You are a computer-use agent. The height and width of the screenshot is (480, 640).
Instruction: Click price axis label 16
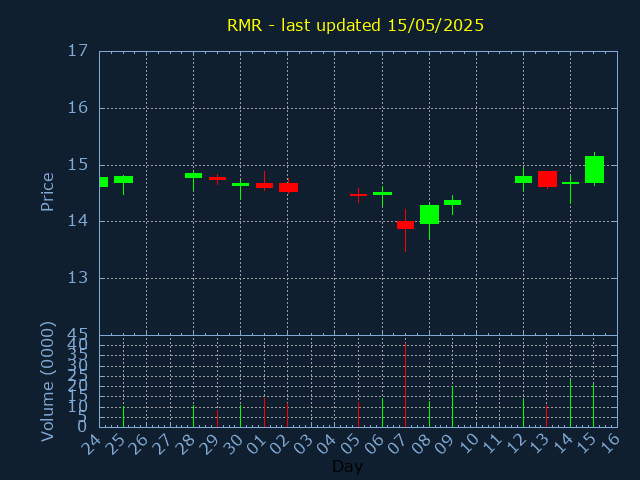pos(78,108)
